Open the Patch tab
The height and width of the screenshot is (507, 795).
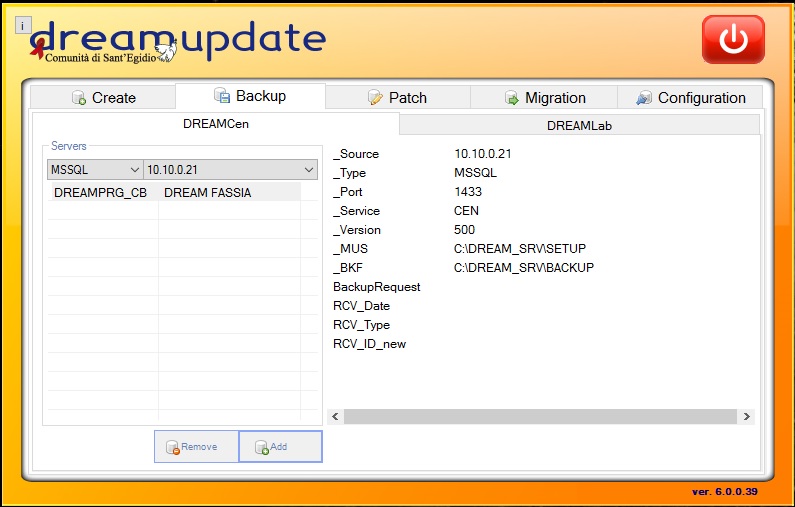click(x=398, y=97)
